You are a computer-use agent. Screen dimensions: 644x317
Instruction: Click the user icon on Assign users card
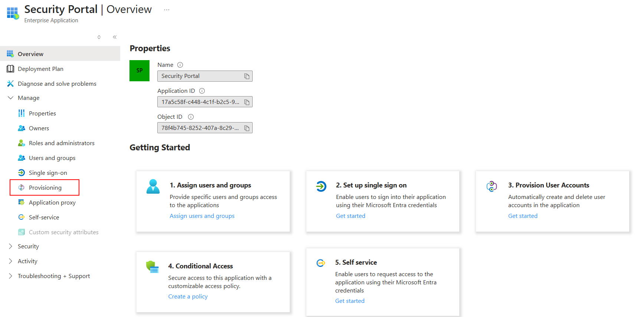click(x=153, y=186)
